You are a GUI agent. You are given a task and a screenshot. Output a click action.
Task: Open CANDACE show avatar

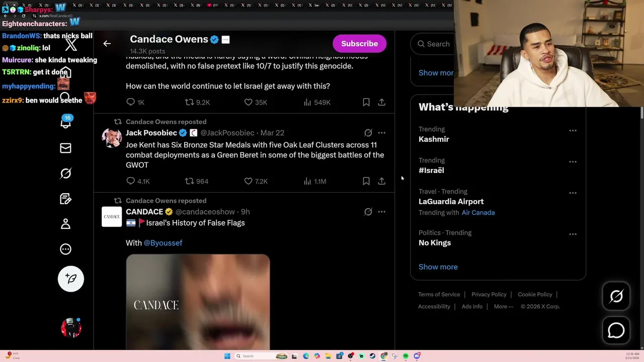pyautogui.click(x=112, y=217)
